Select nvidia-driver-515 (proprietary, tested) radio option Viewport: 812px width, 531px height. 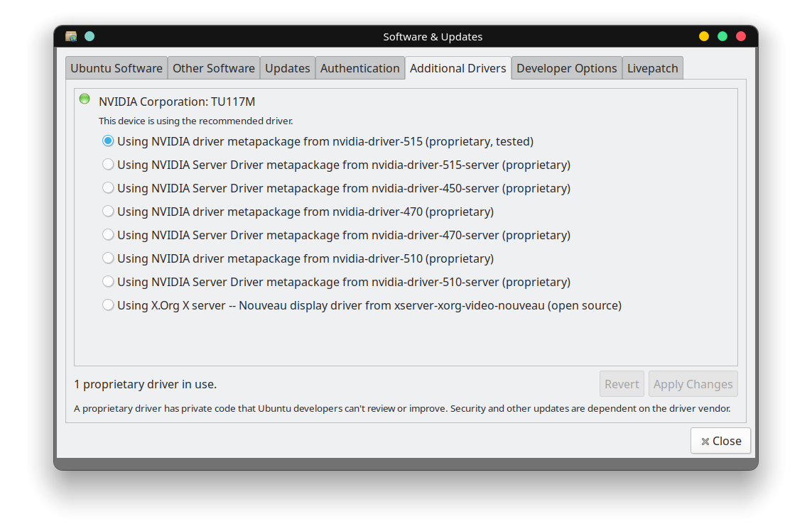[x=108, y=141]
